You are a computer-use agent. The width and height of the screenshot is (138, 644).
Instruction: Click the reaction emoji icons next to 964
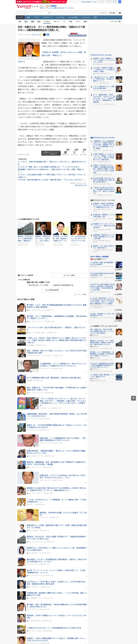40,35
